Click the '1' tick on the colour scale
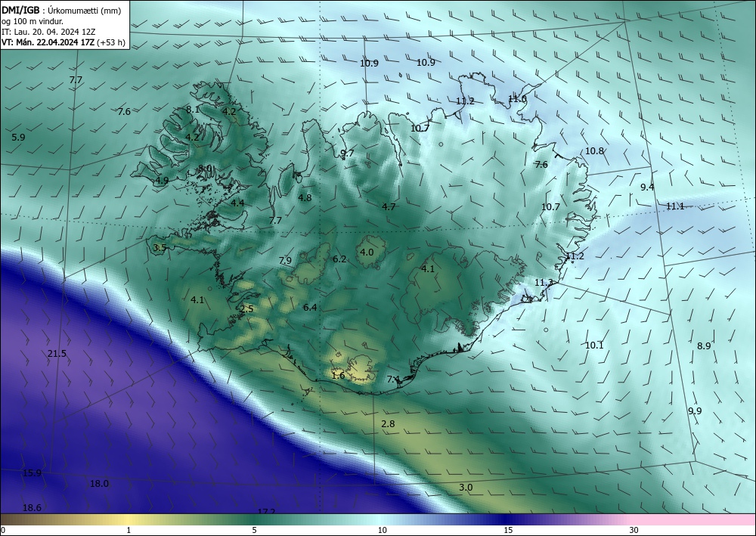This screenshot has width=756, height=536. (129, 530)
